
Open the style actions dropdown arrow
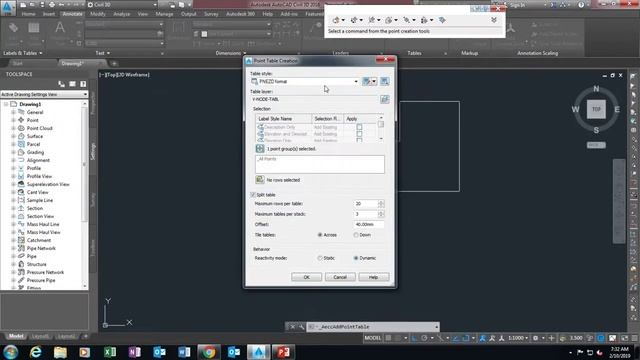374,81
